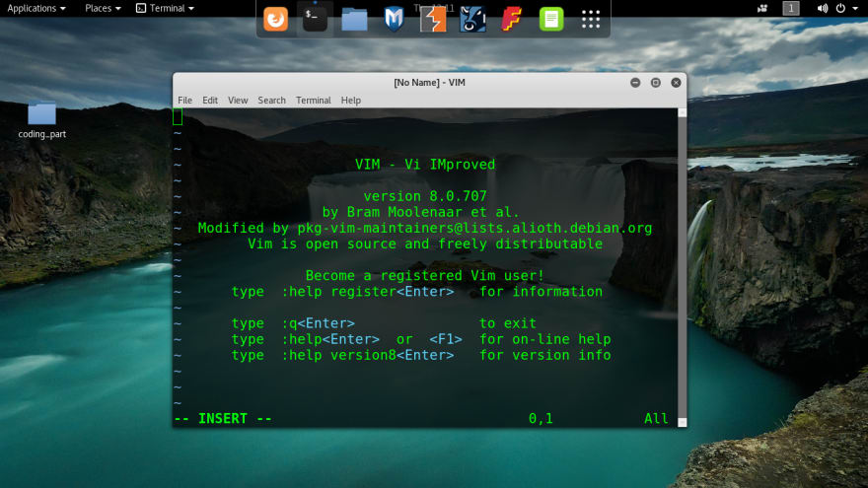Expand the Places menu
The image size is (868, 488).
[x=103, y=8]
